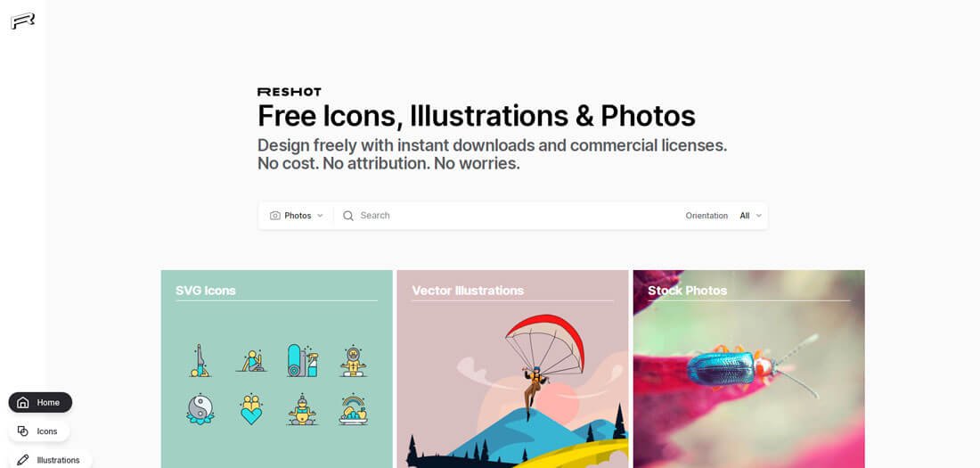Image resolution: width=980 pixels, height=468 pixels.
Task: Open the Photos type dropdown
Action: pos(297,216)
